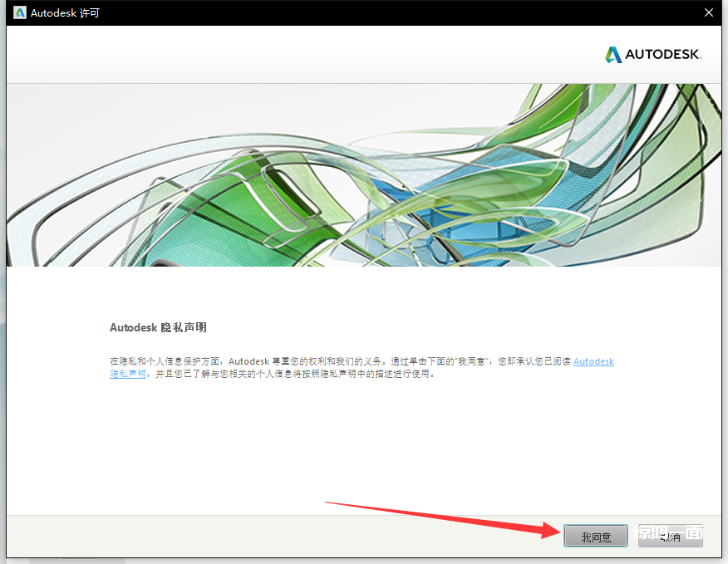Click the "Autodesk 许可" window title text
The width and height of the screenshot is (728, 564).
click(x=65, y=13)
